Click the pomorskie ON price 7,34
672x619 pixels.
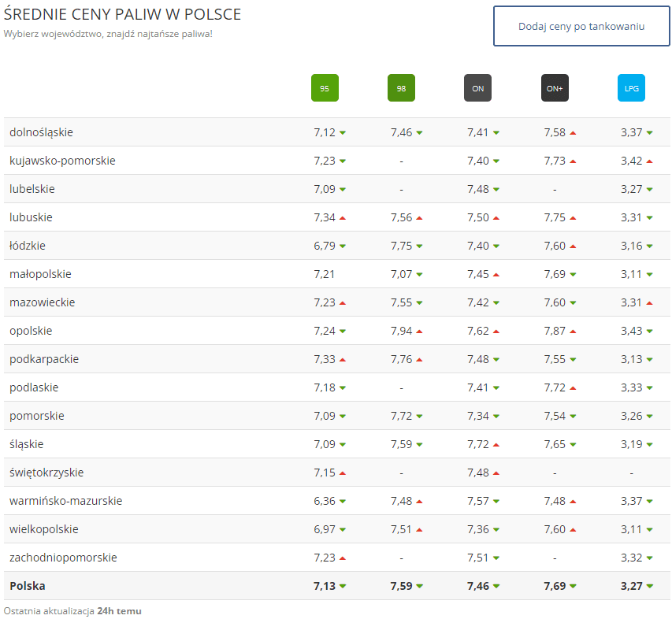[x=477, y=416]
